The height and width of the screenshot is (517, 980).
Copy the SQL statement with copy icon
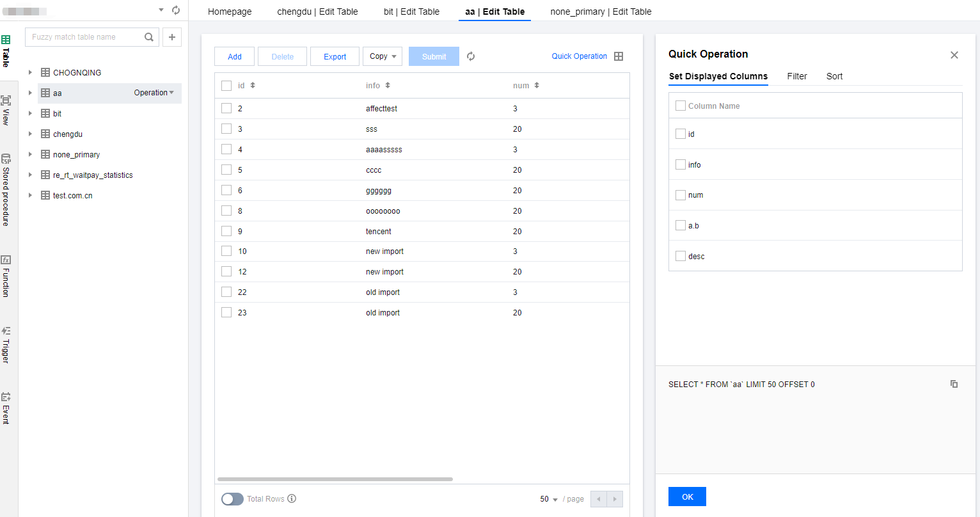coord(954,384)
